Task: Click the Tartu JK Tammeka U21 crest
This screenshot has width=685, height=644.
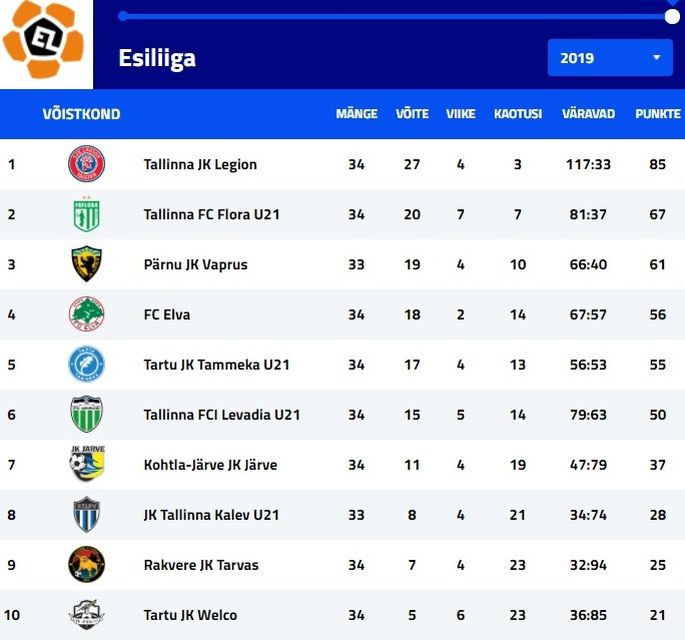Action: tap(86, 364)
